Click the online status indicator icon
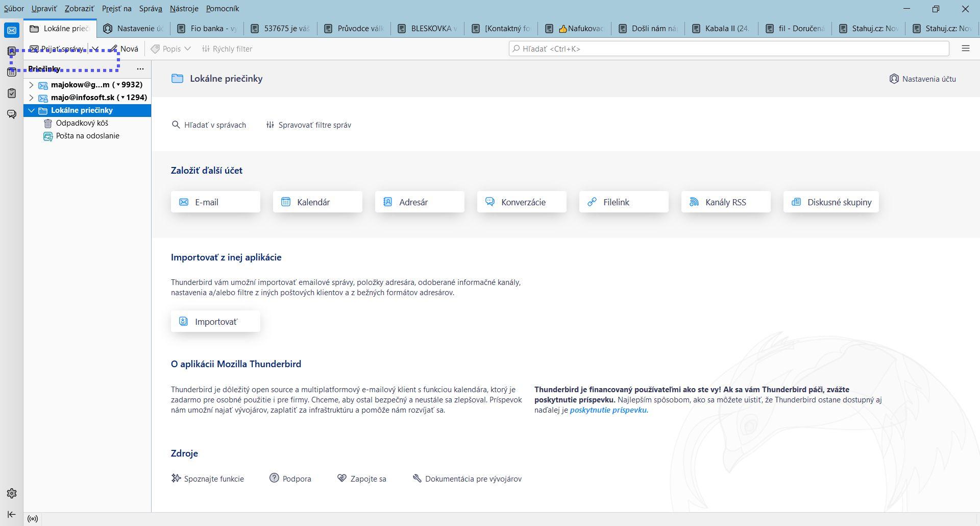The image size is (980, 526). coord(33,519)
